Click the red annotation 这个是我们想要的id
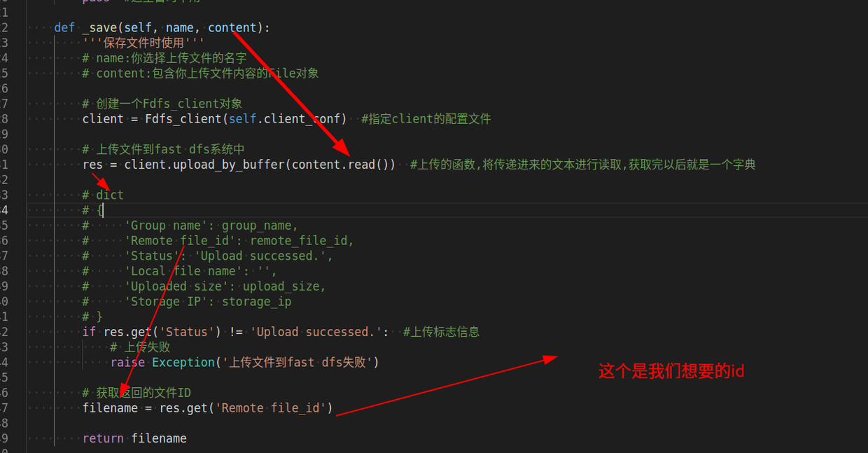 tap(671, 372)
